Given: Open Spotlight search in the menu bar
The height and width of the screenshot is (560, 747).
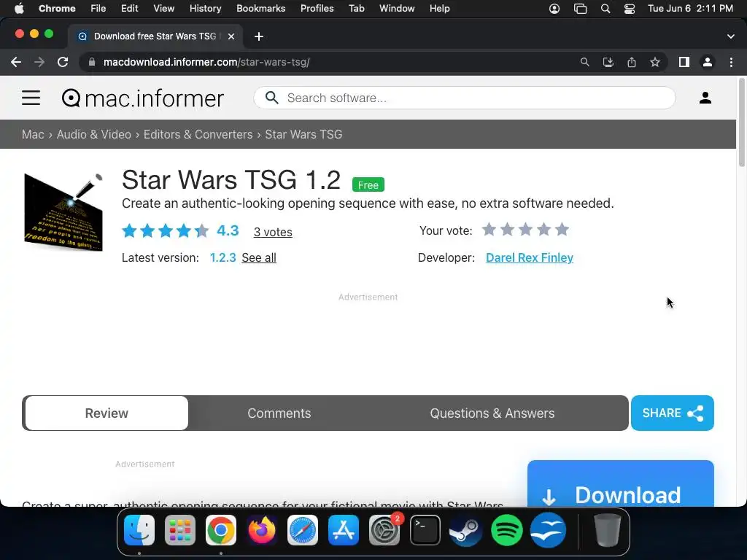Looking at the screenshot, I should coord(605,9).
